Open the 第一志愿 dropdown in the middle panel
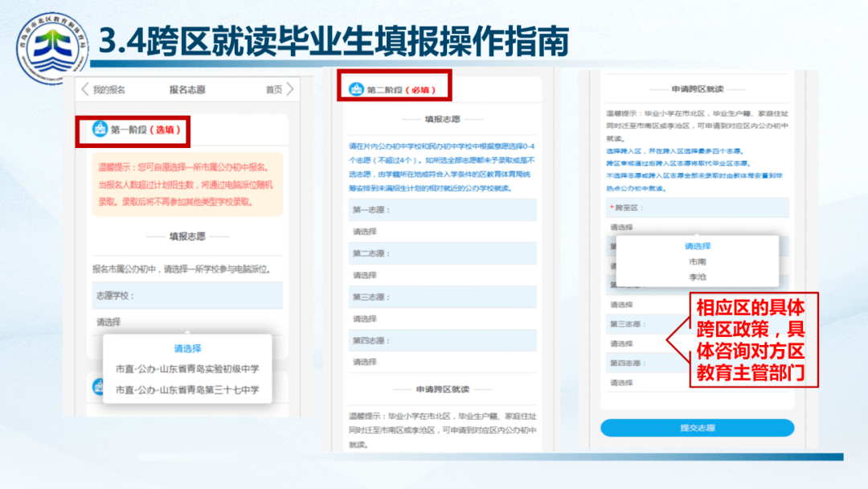 coord(442,232)
